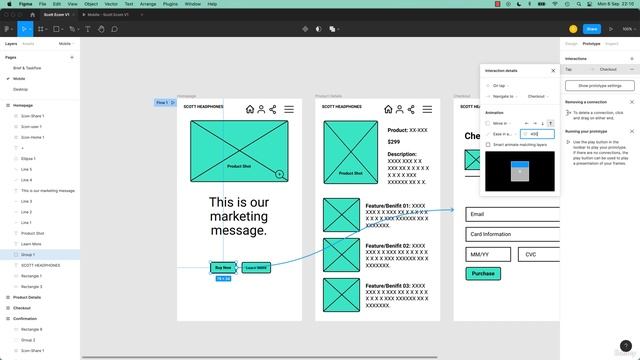Go to Figma home tab icon
The height and width of the screenshot is (360, 640).
(x=33, y=15)
